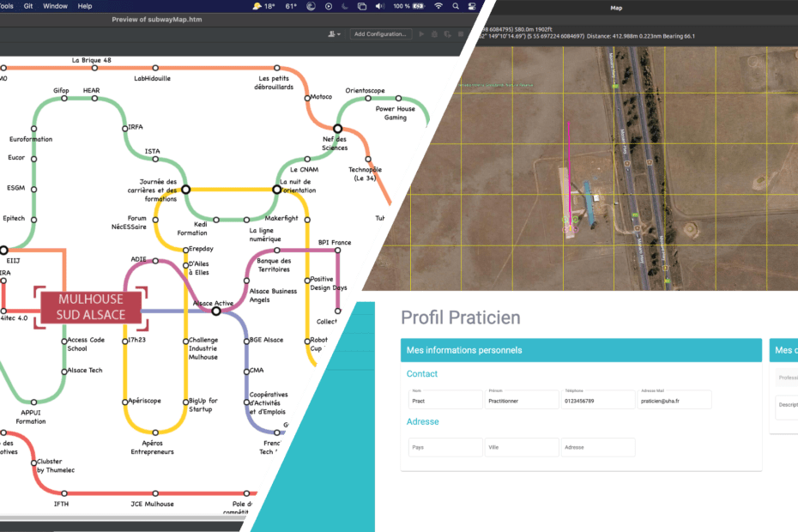Screen dimensions: 798x532
Task: Click the weather icon in the menu bar
Action: (257, 6)
